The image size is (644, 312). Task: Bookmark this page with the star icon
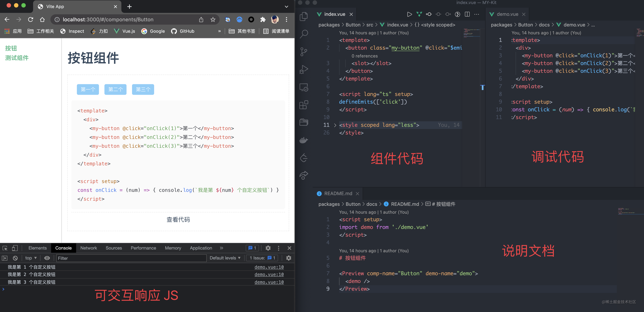(213, 20)
